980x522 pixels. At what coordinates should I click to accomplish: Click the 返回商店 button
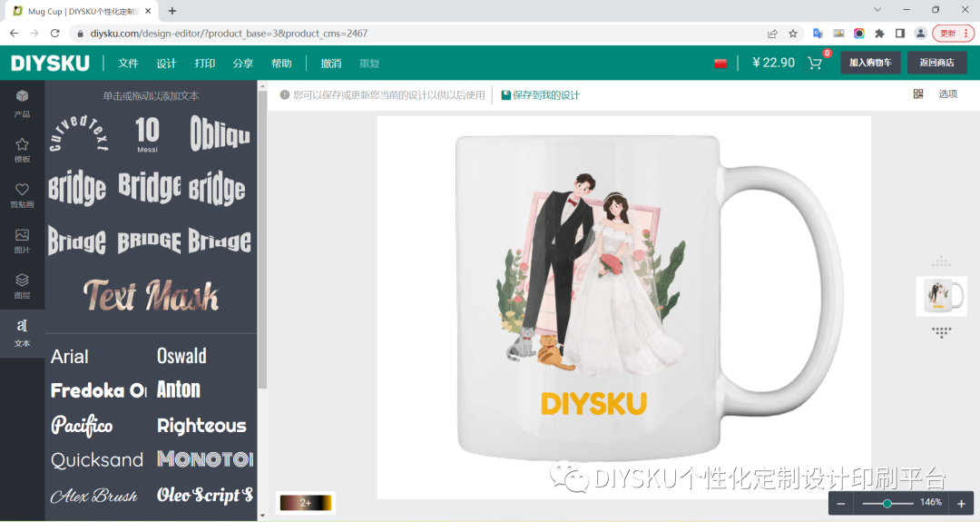tap(936, 63)
